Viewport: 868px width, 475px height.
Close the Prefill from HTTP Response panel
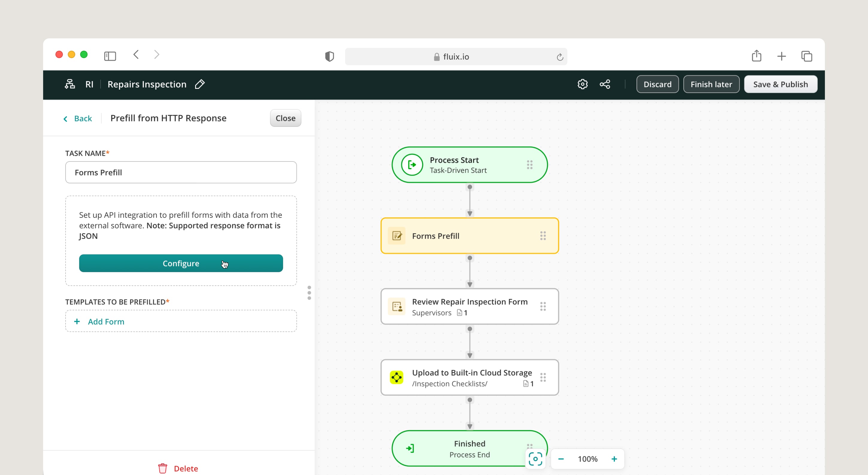(x=286, y=118)
